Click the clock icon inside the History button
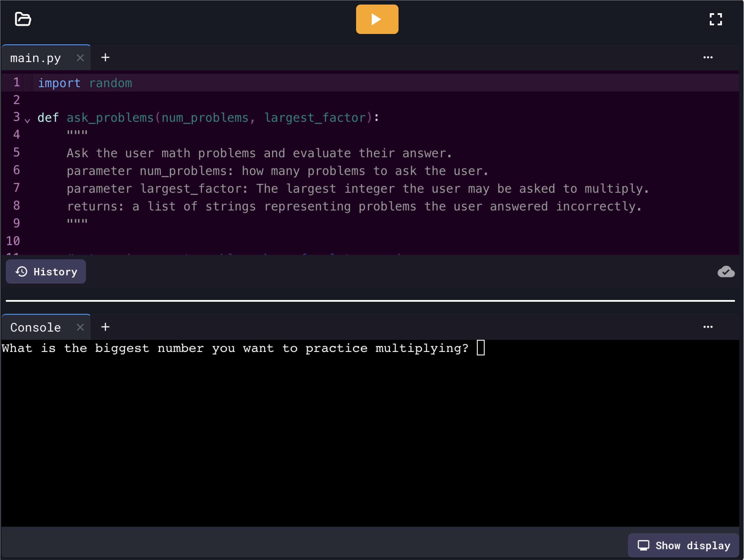Image resolution: width=744 pixels, height=560 pixels. click(21, 272)
